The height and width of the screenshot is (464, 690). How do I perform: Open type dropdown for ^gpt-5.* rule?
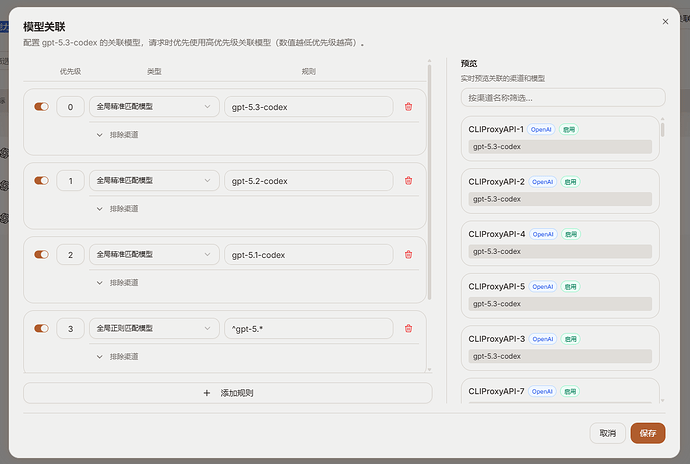tap(154, 328)
